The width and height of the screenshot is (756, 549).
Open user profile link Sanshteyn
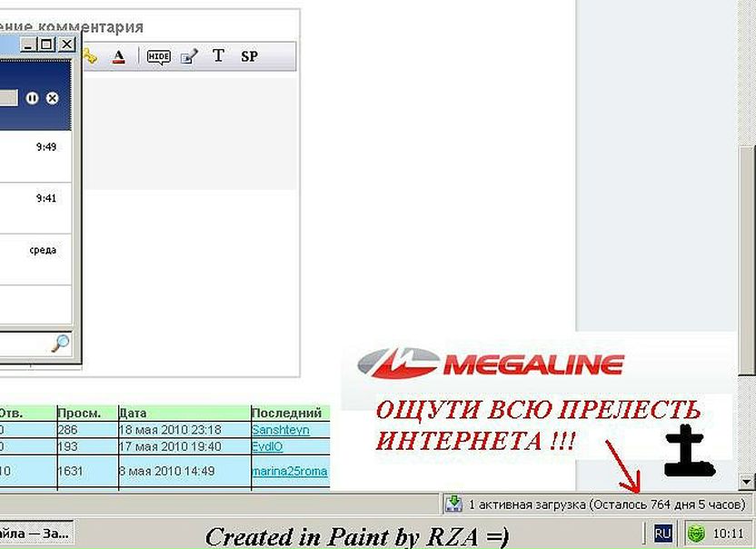tap(281, 429)
